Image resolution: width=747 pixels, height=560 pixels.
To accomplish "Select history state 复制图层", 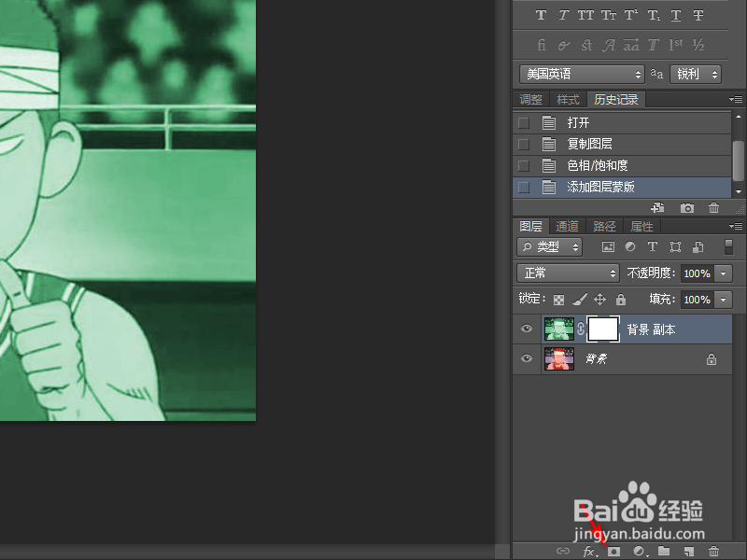I will [x=622, y=145].
